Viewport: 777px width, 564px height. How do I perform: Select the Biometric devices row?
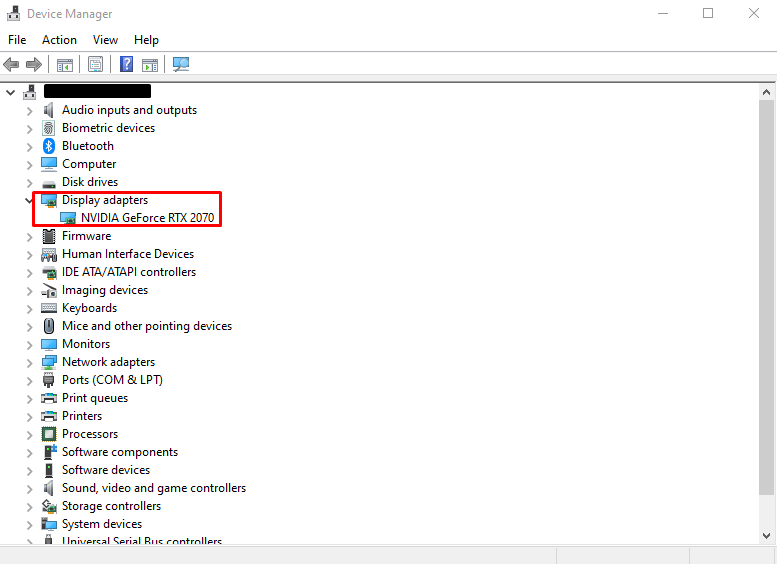click(109, 128)
